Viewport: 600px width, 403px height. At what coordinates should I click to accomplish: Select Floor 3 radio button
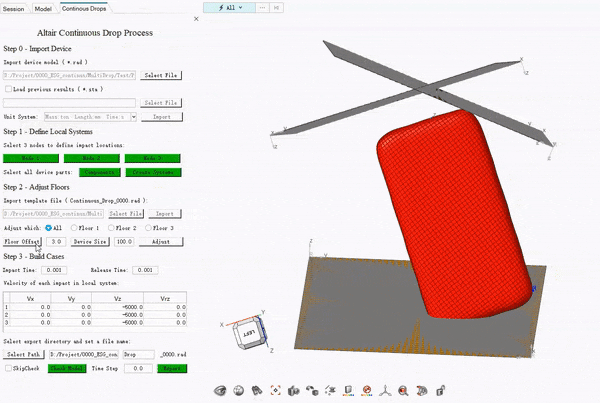(148, 228)
